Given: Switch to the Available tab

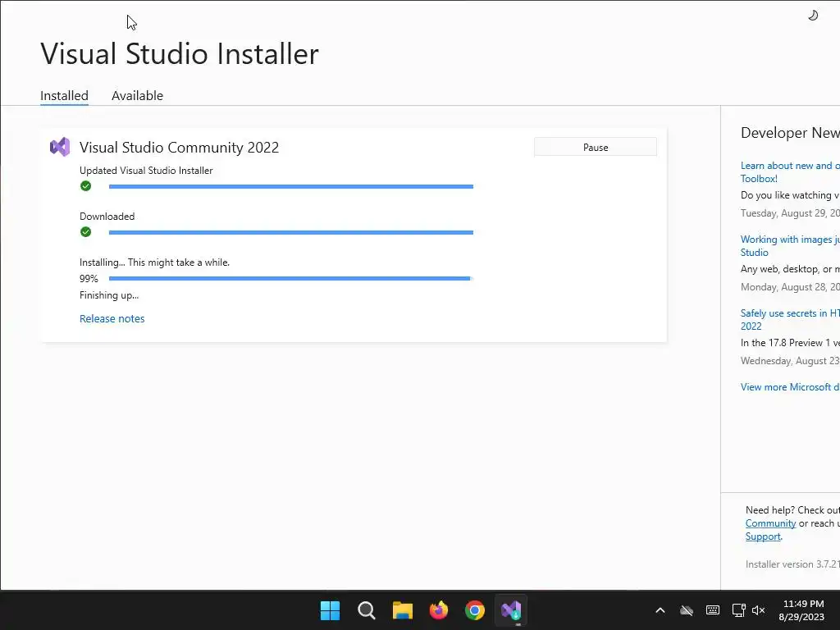Looking at the screenshot, I should 137,95.
